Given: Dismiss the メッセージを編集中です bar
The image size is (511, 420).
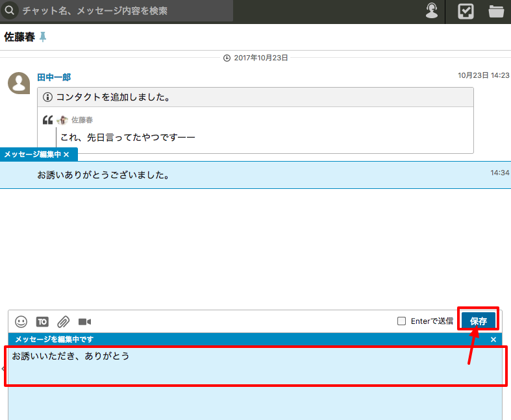Looking at the screenshot, I should tap(493, 340).
